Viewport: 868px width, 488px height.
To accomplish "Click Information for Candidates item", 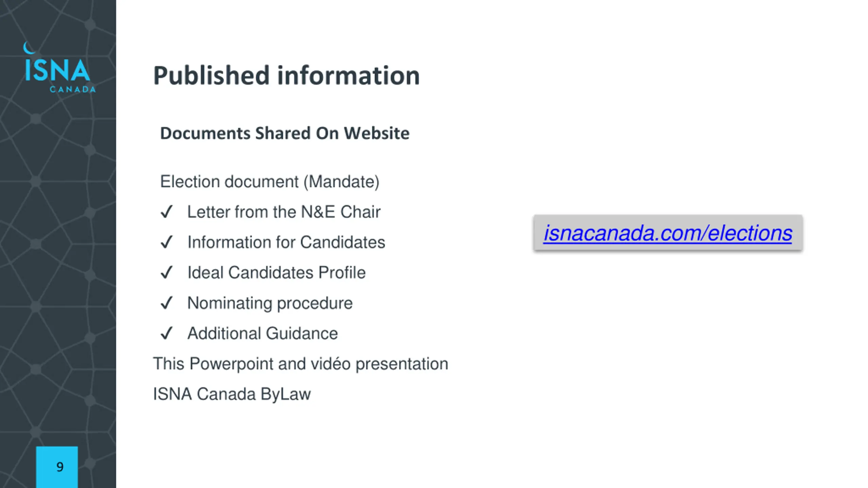I will [x=286, y=242].
